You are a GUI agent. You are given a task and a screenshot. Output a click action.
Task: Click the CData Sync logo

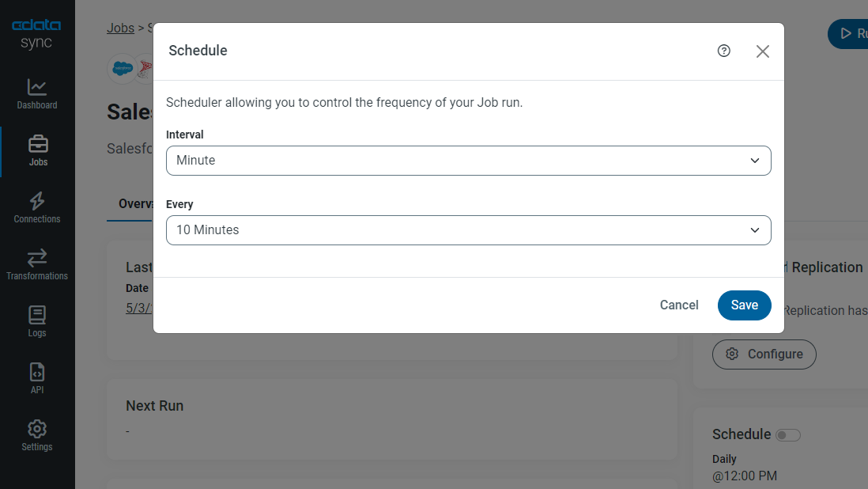pyautogui.click(x=36, y=34)
